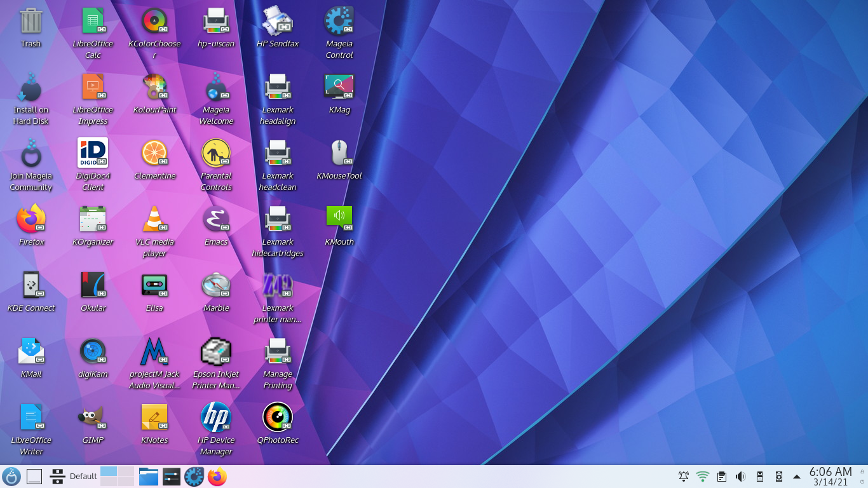Switch to the top-right virtual desktop in pager
The width and height of the screenshot is (868, 488).
[x=126, y=471]
